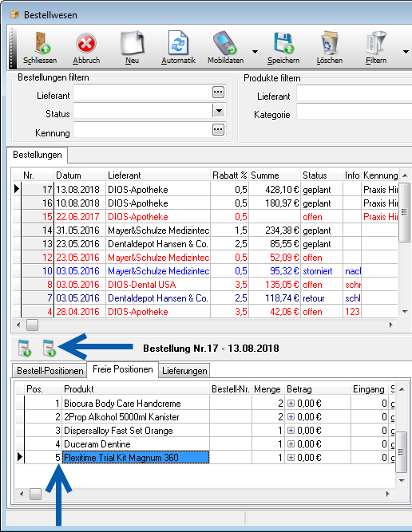Click the Filtern funnel icon
The image size is (412, 532).
point(376,43)
